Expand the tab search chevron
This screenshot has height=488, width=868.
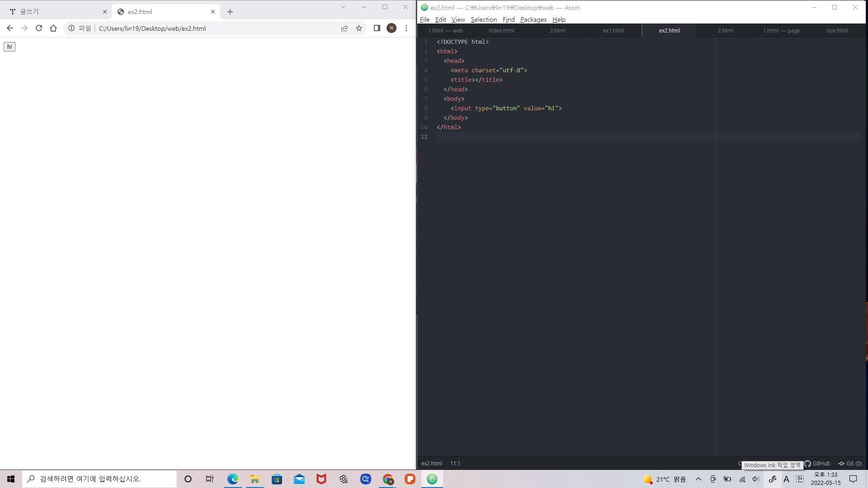(343, 7)
